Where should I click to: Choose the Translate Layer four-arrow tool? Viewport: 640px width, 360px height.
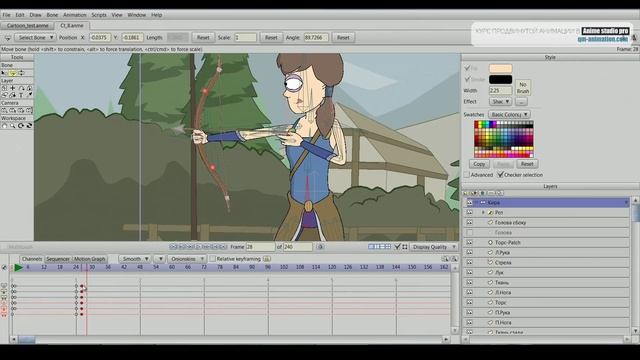coord(13,88)
